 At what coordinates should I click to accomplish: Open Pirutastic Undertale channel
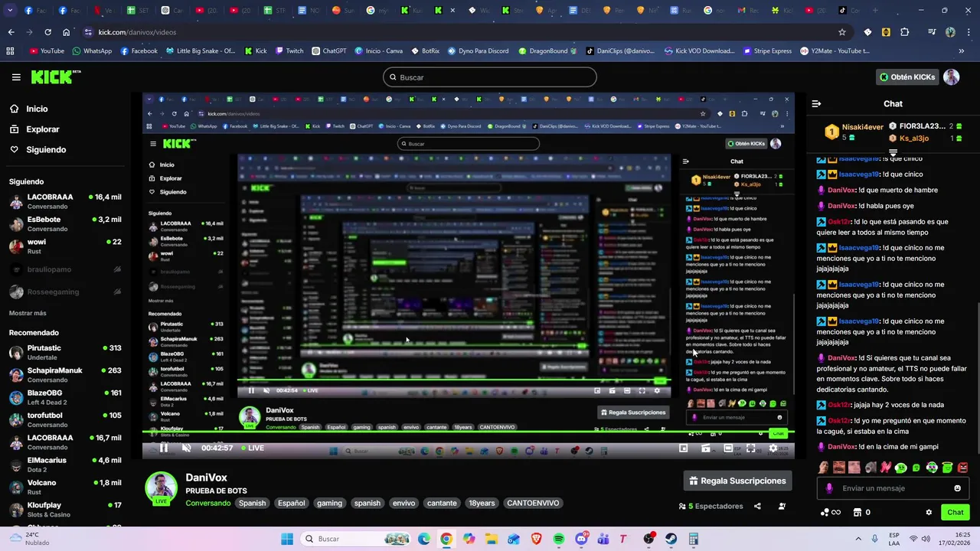point(65,353)
